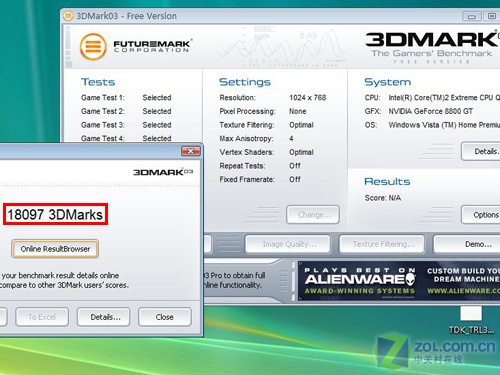This screenshot has height=375, width=500.
Task: Click the Change... settings button
Action: tap(313, 215)
